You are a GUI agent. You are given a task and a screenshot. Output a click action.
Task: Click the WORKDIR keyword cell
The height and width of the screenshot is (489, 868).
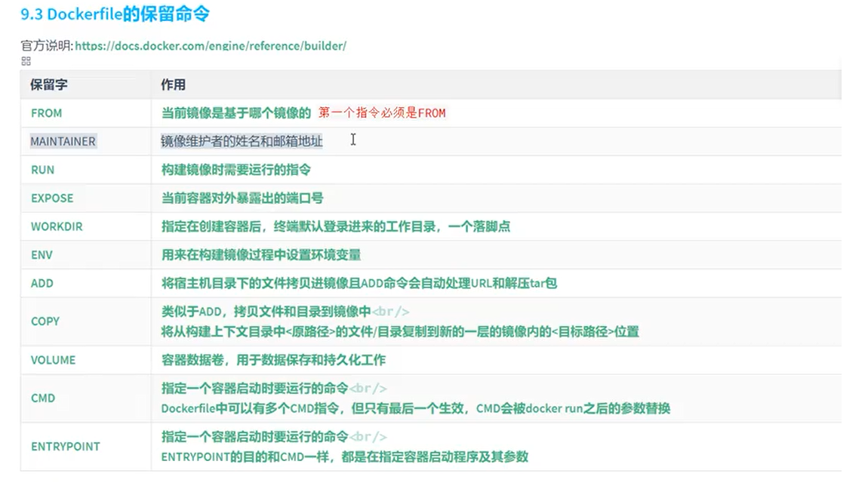click(57, 226)
